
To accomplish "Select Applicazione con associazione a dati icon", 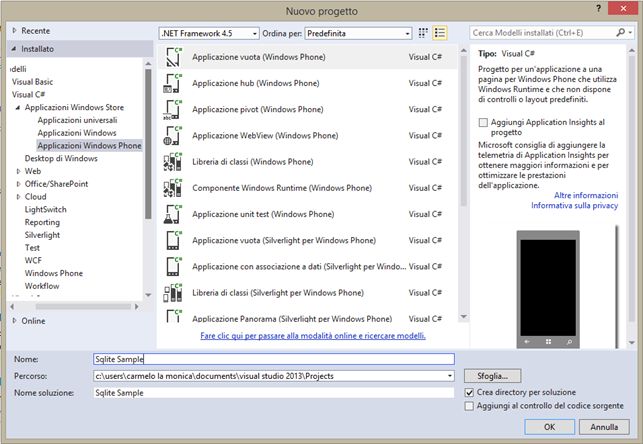I will (x=173, y=267).
